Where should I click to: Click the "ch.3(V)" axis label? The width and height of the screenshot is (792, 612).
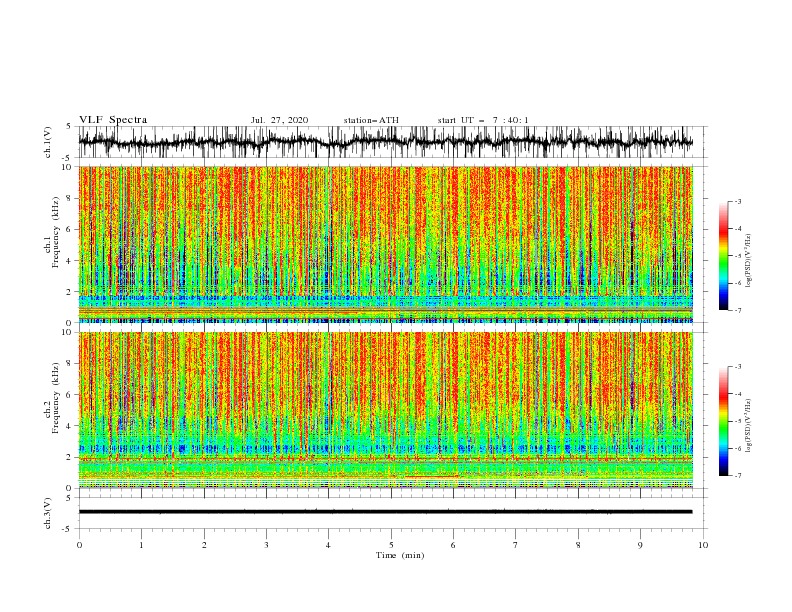48,513
